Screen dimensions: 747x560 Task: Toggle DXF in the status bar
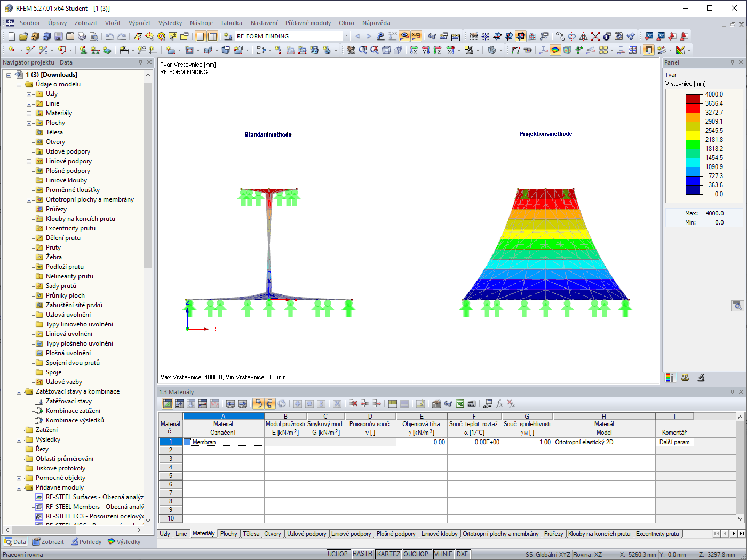(x=462, y=554)
